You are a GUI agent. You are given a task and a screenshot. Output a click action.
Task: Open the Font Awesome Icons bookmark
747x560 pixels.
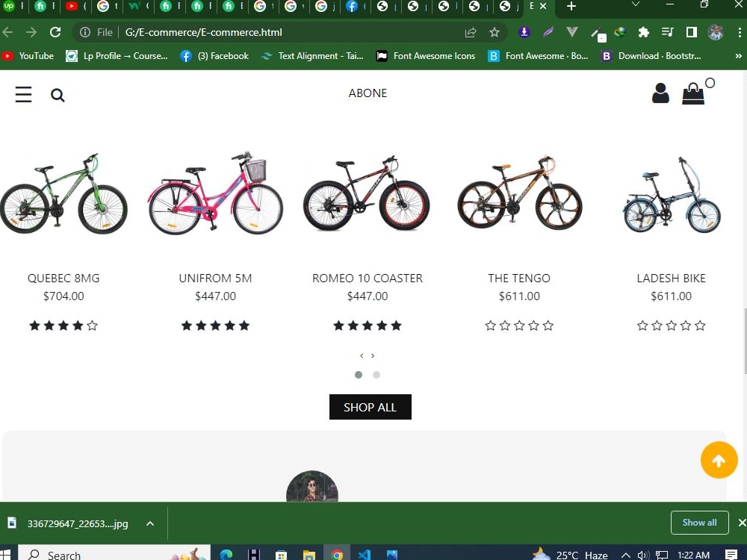coord(426,56)
